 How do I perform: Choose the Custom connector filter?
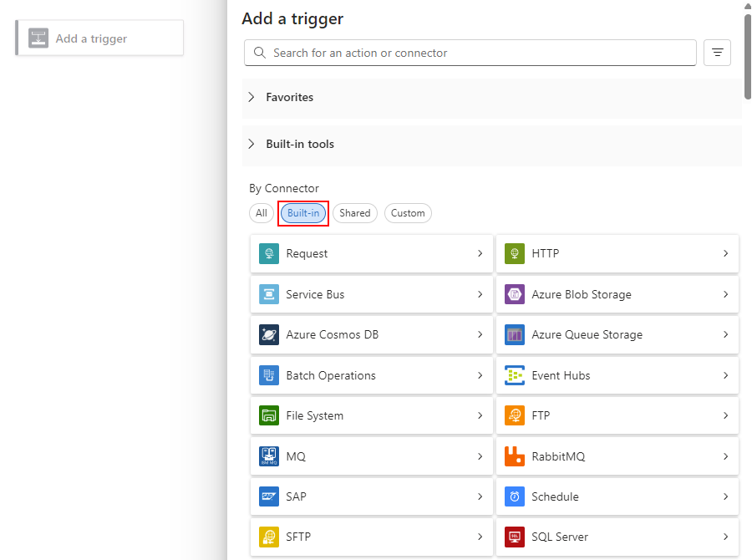pos(408,213)
